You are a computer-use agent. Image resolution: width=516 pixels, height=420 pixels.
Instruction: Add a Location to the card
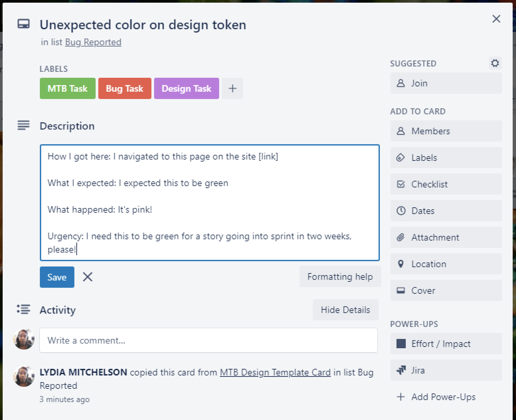(446, 264)
